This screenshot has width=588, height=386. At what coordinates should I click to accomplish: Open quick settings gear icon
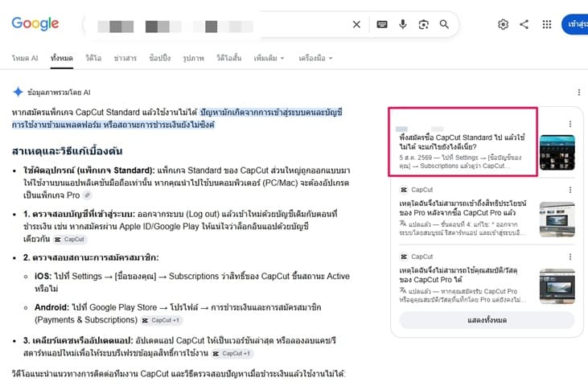pos(503,24)
